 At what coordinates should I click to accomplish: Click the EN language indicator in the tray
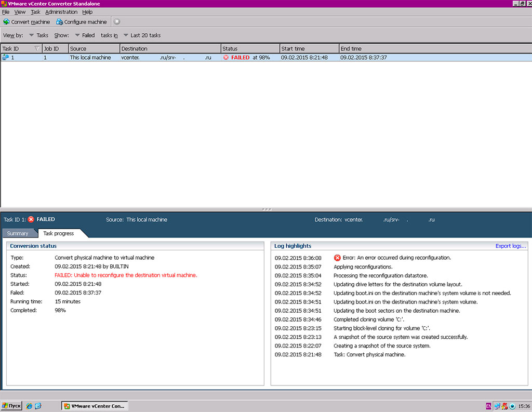coord(488,406)
